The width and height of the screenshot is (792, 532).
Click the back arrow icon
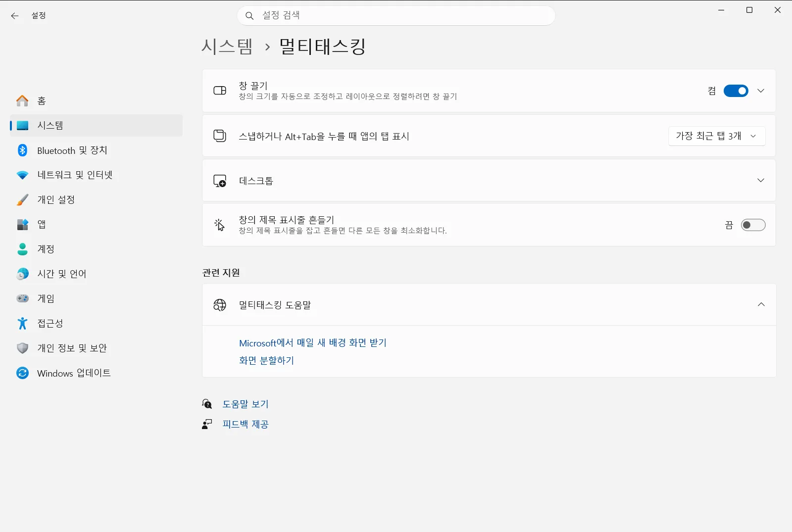[15, 16]
